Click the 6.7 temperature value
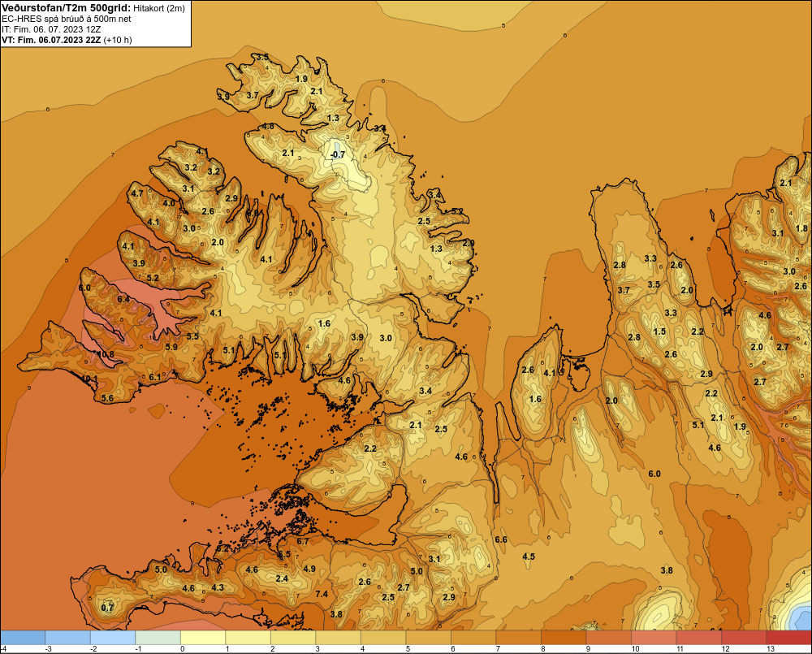This screenshot has height=654, width=812. (302, 541)
